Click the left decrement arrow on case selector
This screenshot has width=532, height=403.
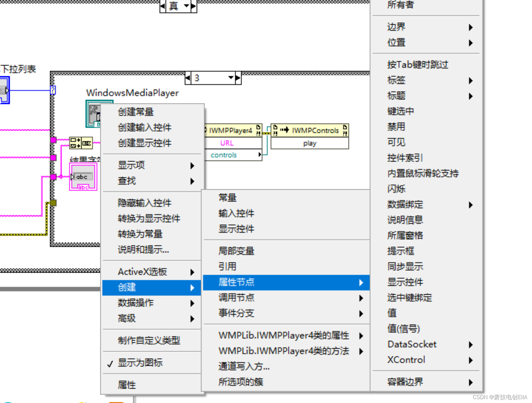pyautogui.click(x=163, y=6)
